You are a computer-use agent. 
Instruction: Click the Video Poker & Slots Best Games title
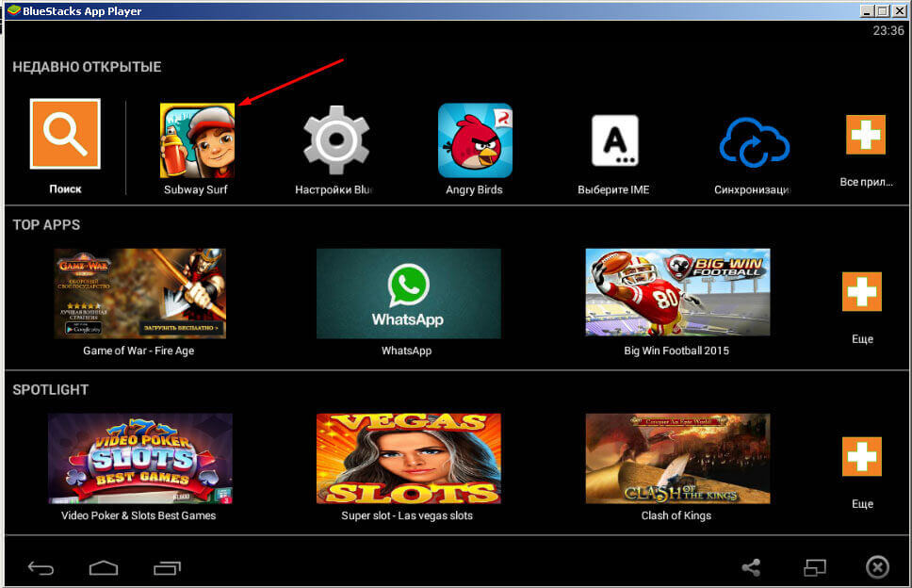tap(138, 515)
